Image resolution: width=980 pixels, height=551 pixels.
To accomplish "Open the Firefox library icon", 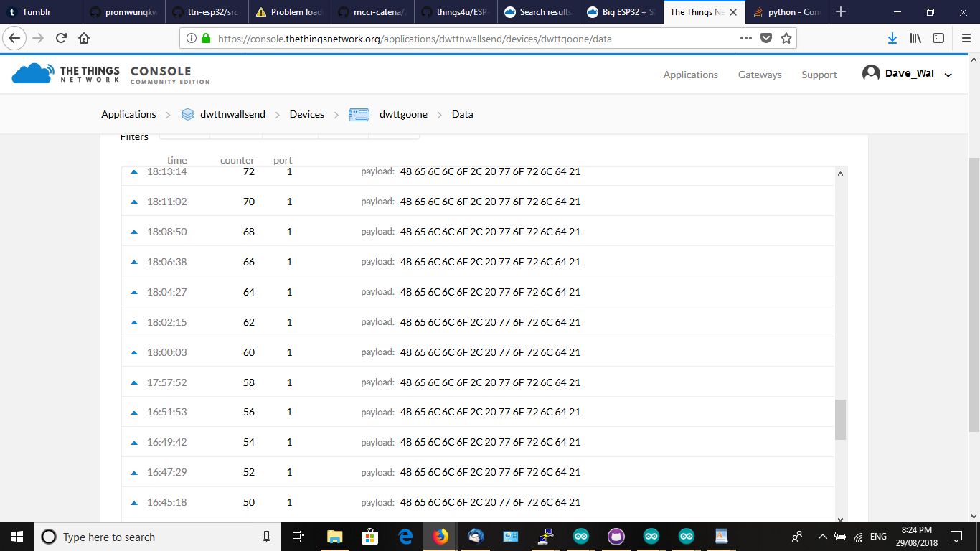I will click(915, 38).
